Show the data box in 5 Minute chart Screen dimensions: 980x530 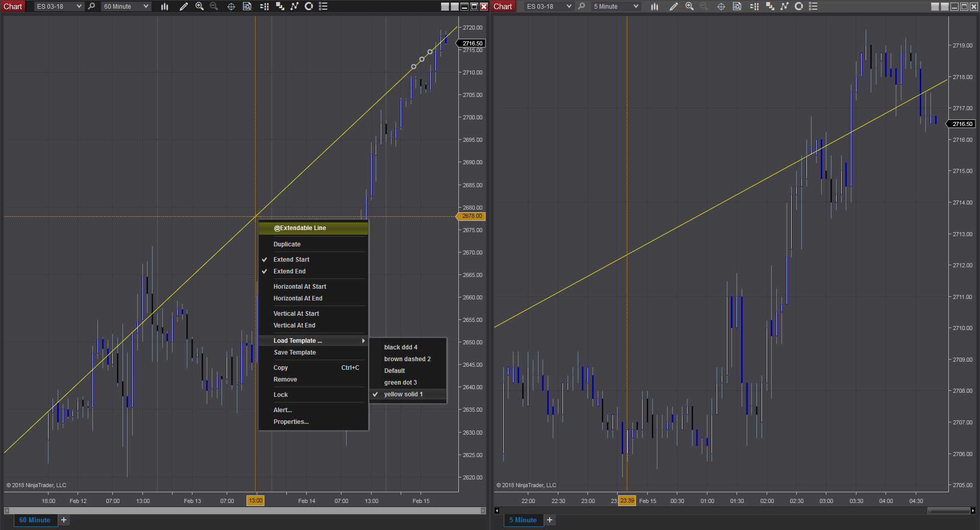tap(737, 6)
